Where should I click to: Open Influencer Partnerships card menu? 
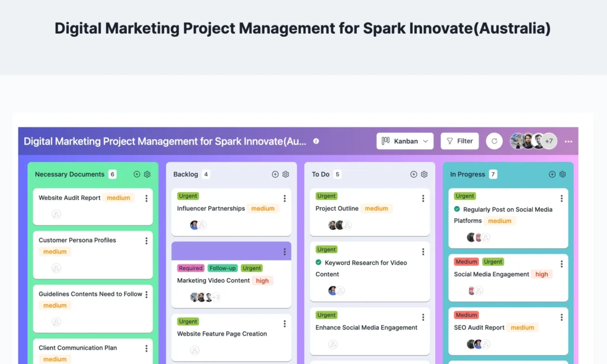click(x=285, y=198)
